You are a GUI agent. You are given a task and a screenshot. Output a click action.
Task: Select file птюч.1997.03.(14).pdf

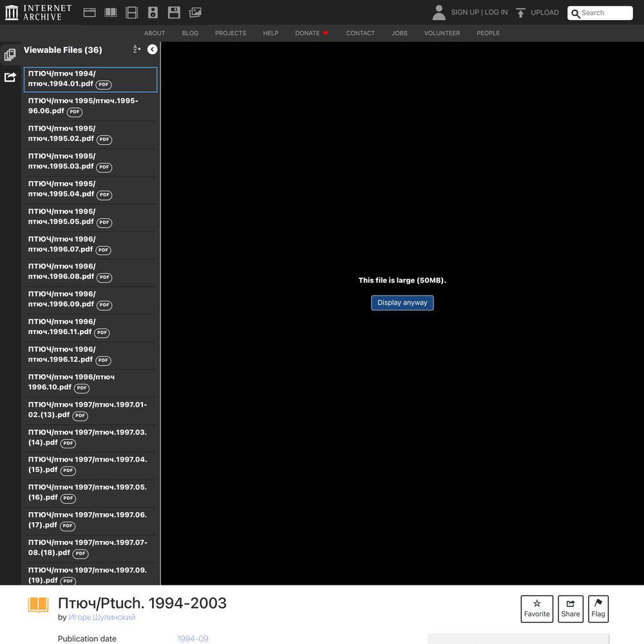click(90, 437)
